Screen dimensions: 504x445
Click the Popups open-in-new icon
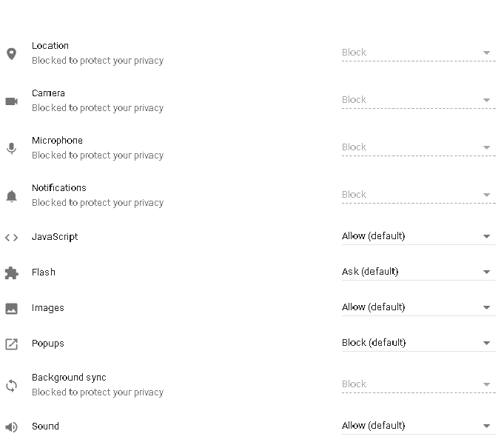point(12,344)
